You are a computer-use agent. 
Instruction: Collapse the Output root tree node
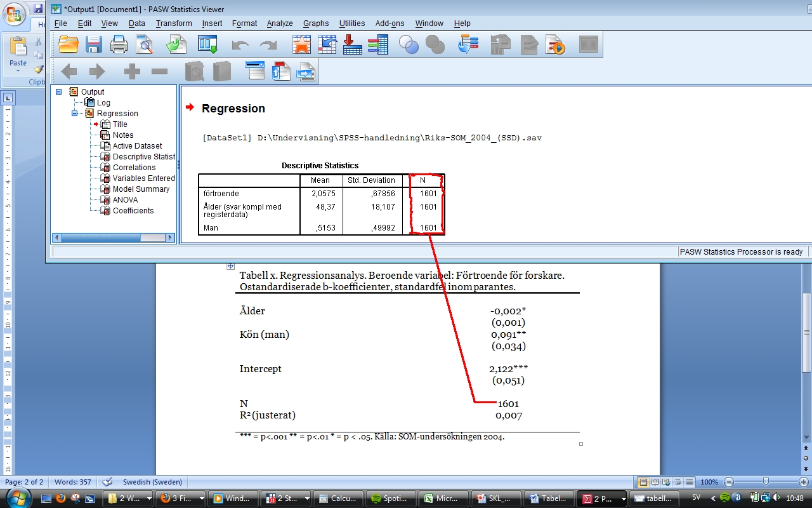pyautogui.click(x=59, y=92)
